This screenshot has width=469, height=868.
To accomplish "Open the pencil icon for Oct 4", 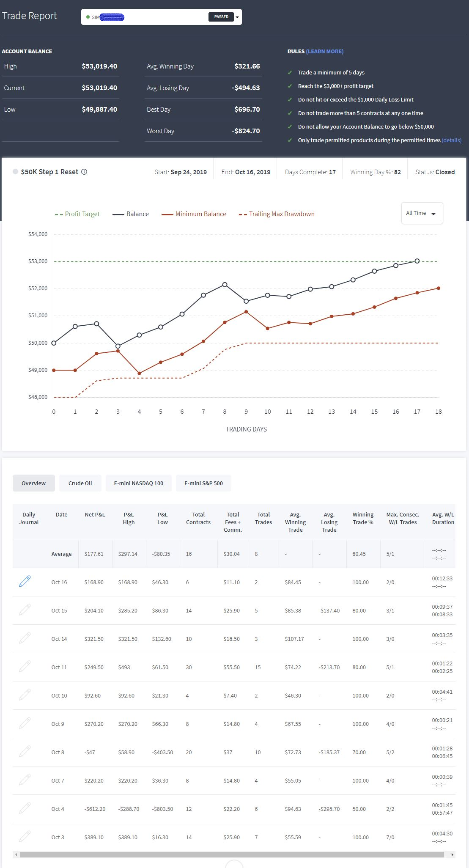I will coord(25,808).
